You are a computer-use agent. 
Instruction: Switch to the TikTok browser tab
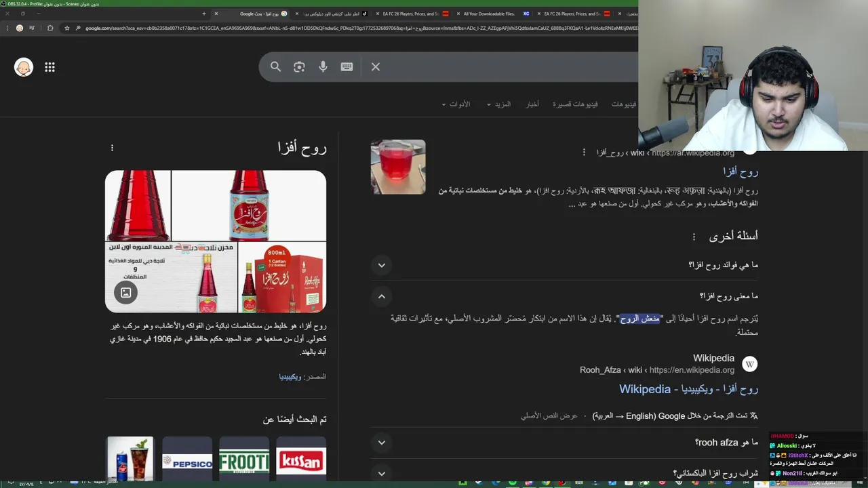332,14
